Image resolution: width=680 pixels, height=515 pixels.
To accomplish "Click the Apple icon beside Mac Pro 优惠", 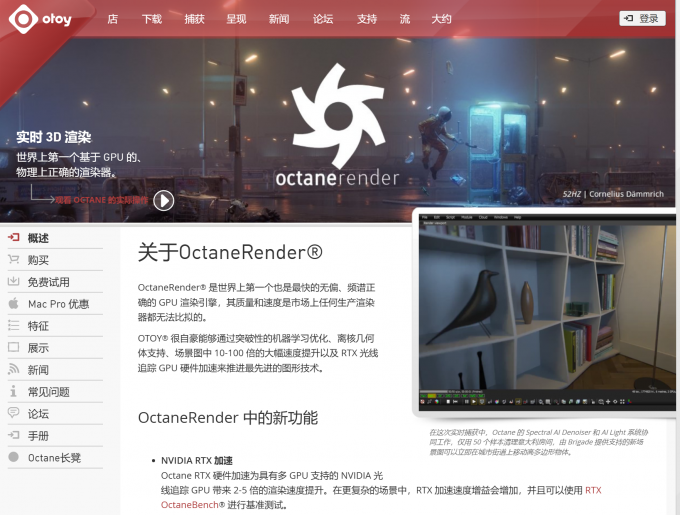I will coord(13,303).
